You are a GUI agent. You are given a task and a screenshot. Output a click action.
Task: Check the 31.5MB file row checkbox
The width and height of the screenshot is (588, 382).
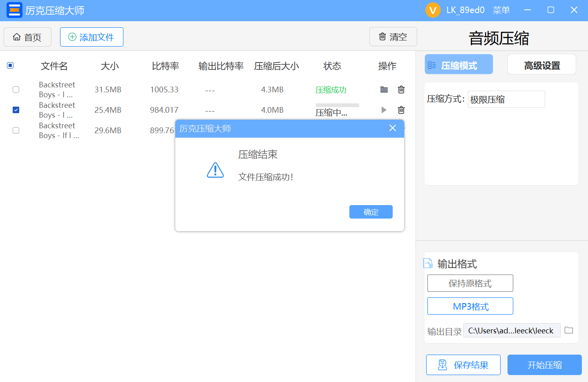pos(16,89)
